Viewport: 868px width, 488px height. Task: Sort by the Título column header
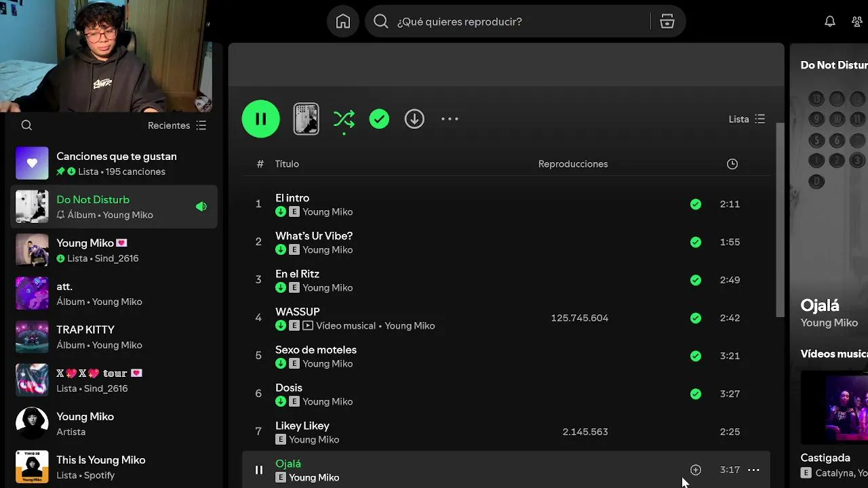click(x=287, y=164)
